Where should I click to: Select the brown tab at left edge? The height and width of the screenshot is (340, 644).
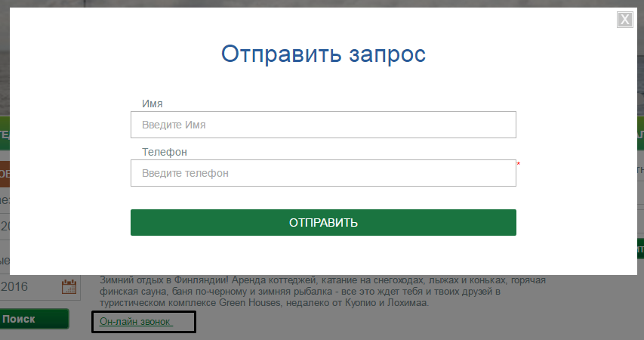tap(5, 173)
